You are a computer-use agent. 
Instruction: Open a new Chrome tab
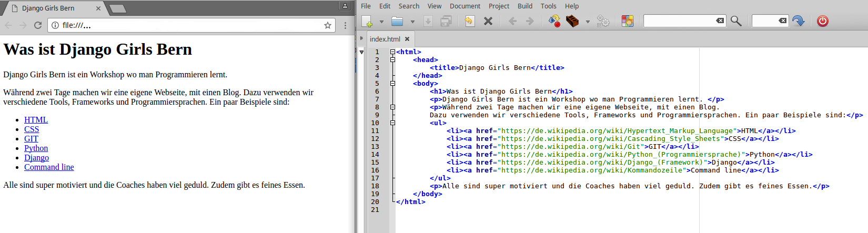(118, 8)
